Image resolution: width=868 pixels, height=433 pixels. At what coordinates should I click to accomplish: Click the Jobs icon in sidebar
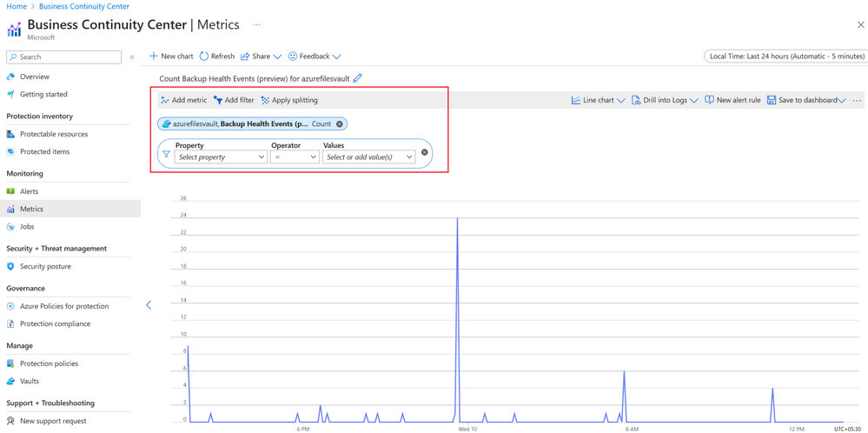10,226
